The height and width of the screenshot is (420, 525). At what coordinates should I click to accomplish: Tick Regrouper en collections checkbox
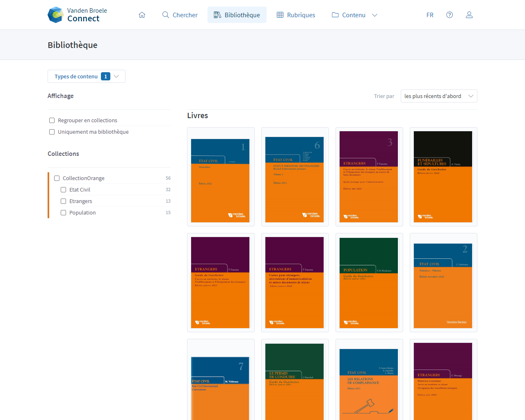[x=52, y=120]
